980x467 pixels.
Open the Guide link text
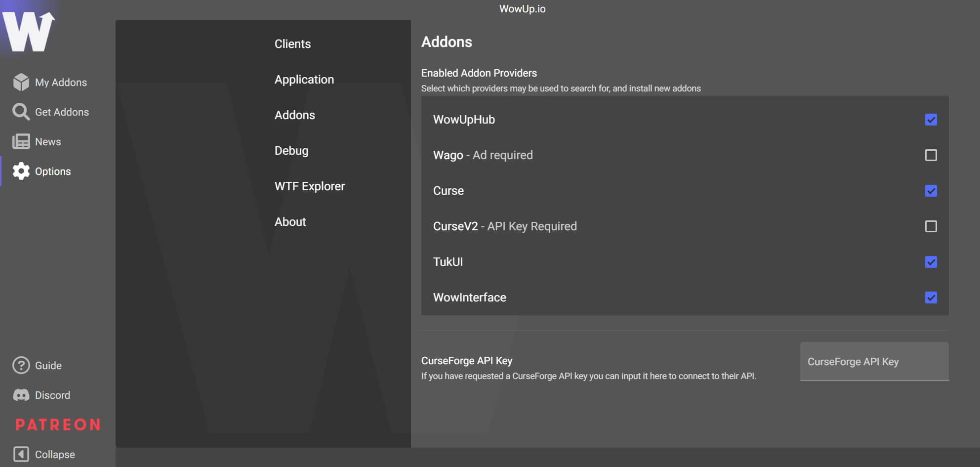coord(48,366)
